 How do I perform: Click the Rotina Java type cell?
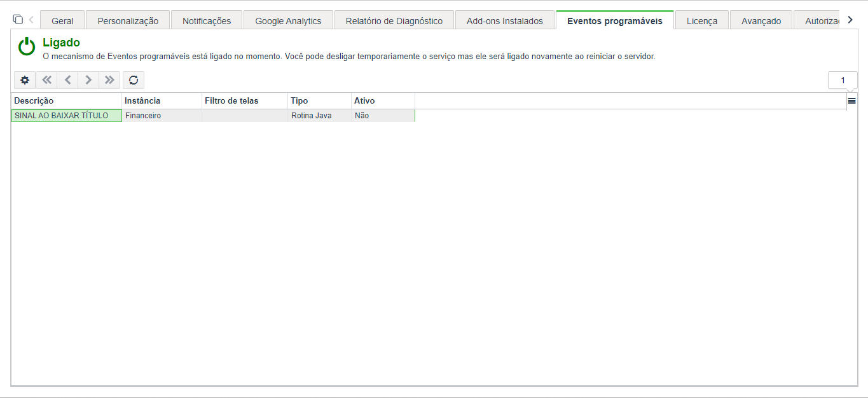[319, 116]
